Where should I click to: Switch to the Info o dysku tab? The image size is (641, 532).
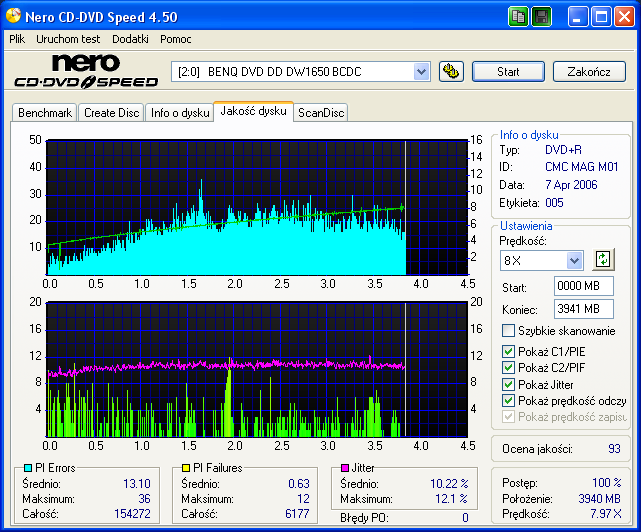click(180, 113)
